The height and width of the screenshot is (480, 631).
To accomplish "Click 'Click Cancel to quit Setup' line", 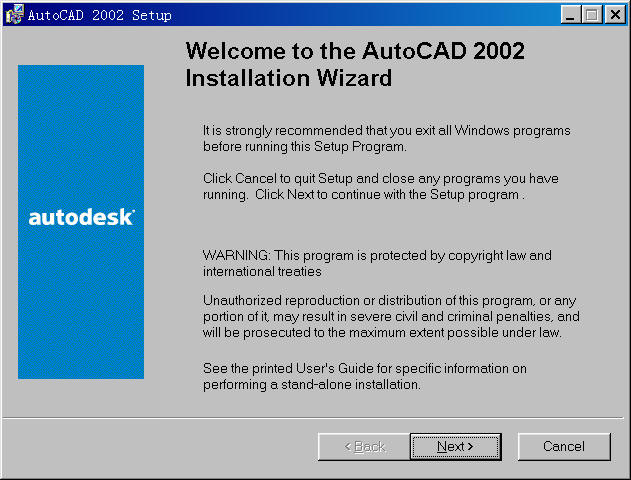I will [x=381, y=178].
